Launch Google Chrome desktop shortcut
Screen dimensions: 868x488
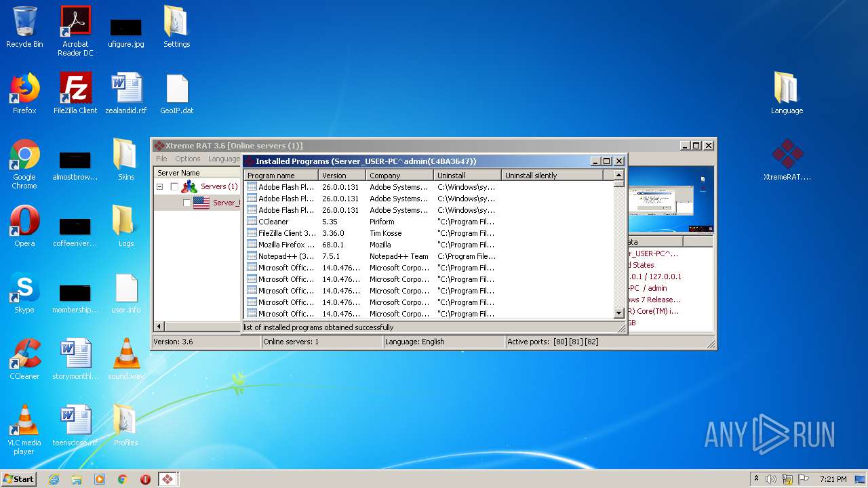click(x=24, y=164)
